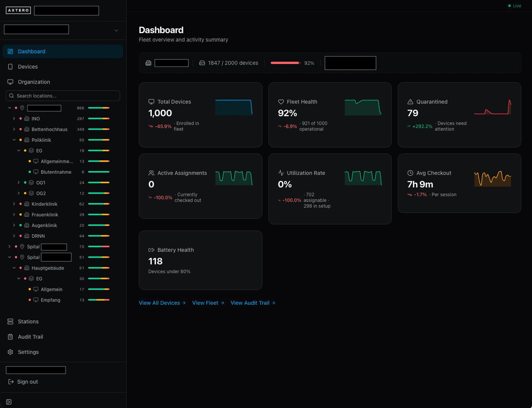Viewport: 532px width, 408px height.
Task: Open Settings via the gear icon
Action: pyautogui.click(x=10, y=352)
